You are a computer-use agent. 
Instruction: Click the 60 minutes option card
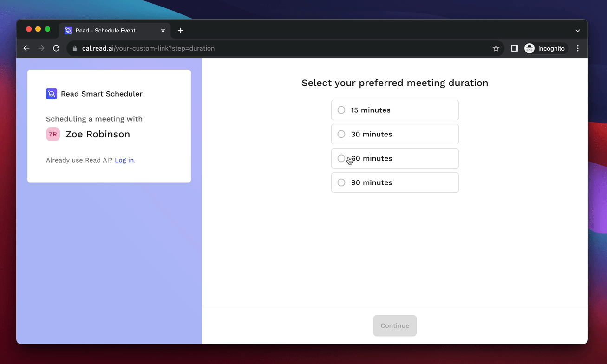tap(395, 158)
